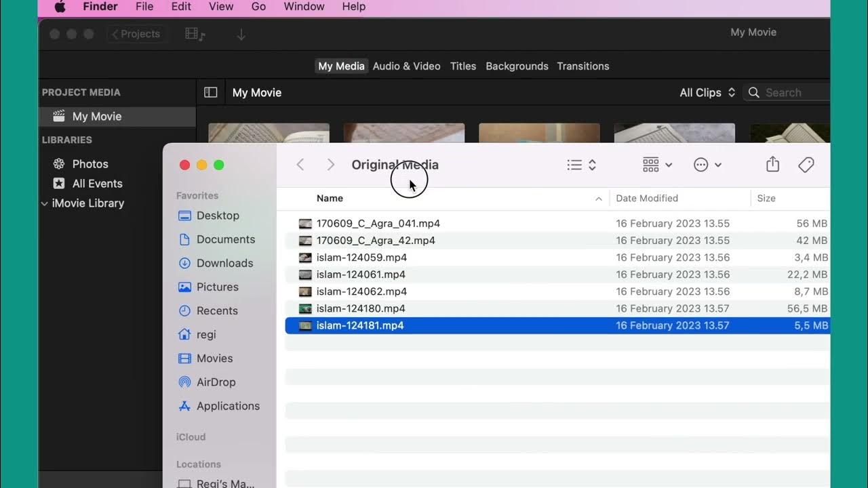Select file islam-124180.mp4
868x488 pixels.
pos(557,308)
